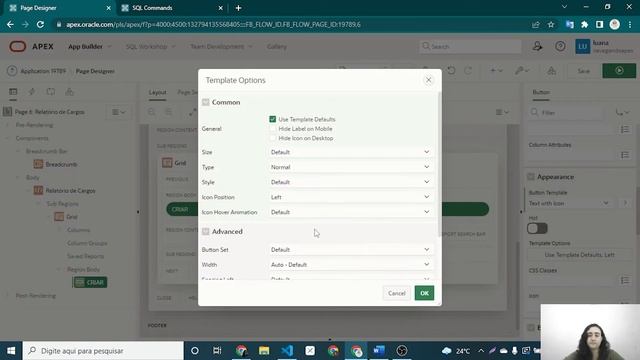640x360 pixels.
Task: Run the page with the green play button
Action: (619, 71)
